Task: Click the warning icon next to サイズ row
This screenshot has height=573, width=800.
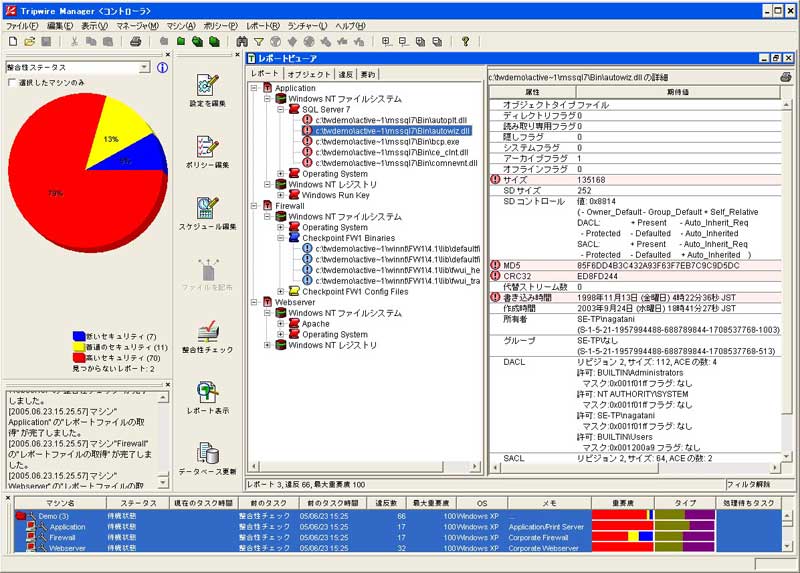Action: (x=495, y=180)
